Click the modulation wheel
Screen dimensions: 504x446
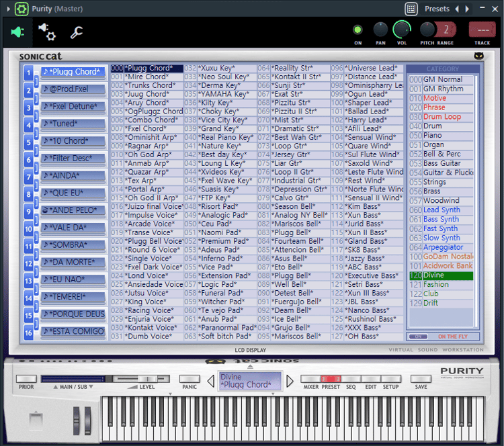pyautogui.click(x=87, y=420)
